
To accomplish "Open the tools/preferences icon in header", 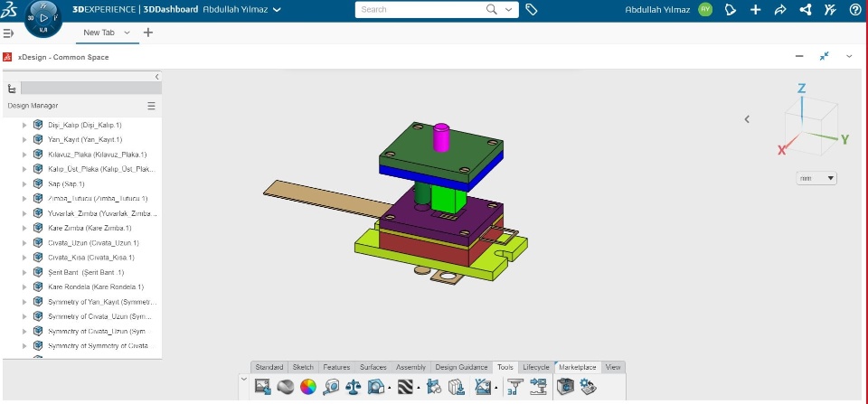I will 830,9.
